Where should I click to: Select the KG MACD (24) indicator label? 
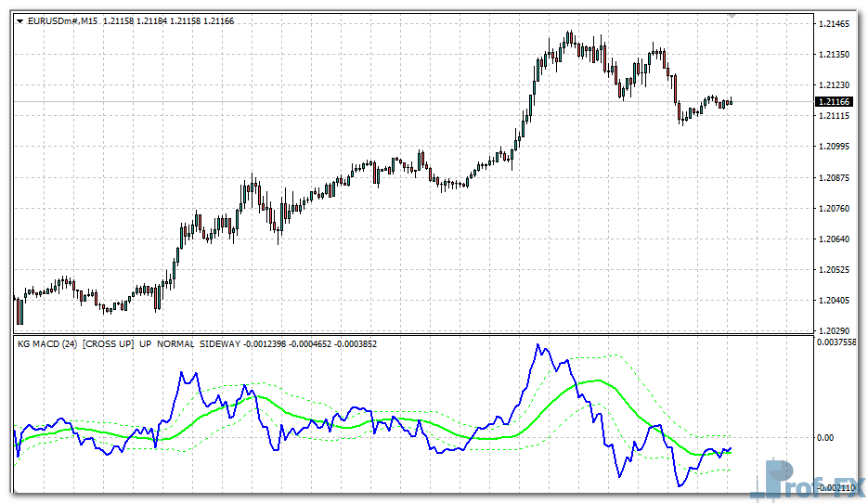pyautogui.click(x=46, y=344)
